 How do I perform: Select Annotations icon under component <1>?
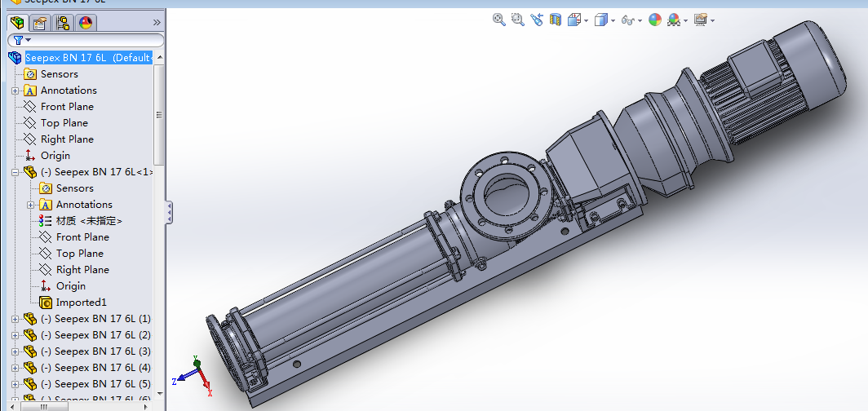click(x=46, y=205)
